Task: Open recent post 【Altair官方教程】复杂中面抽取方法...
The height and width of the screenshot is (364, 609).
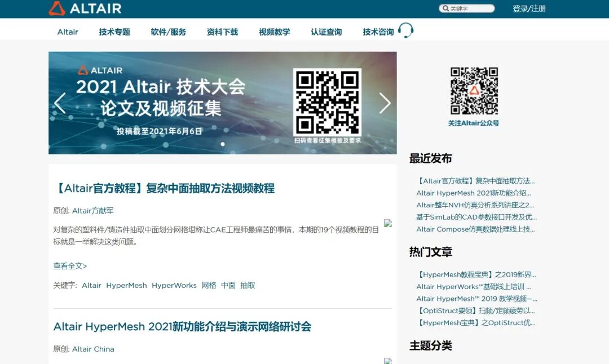Action: [x=475, y=181]
